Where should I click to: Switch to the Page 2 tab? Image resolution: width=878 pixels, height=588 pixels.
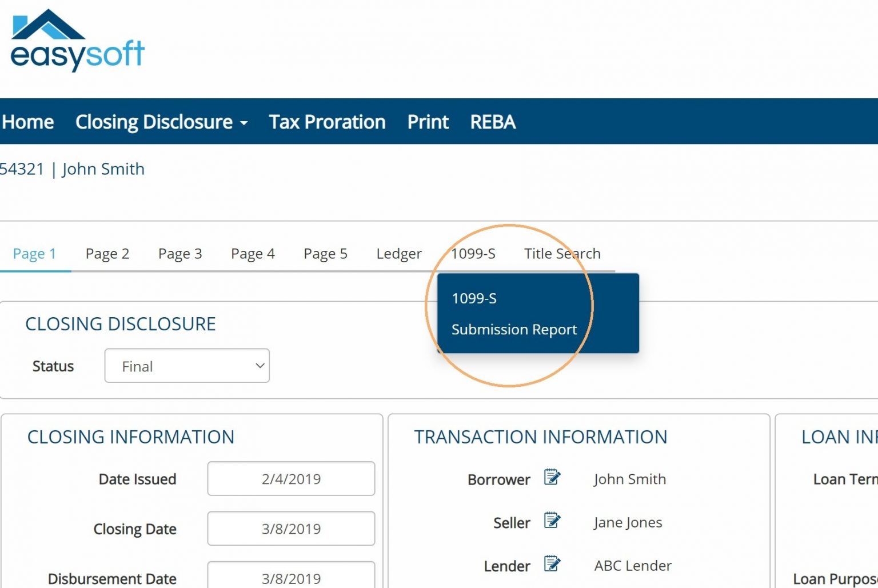click(107, 253)
